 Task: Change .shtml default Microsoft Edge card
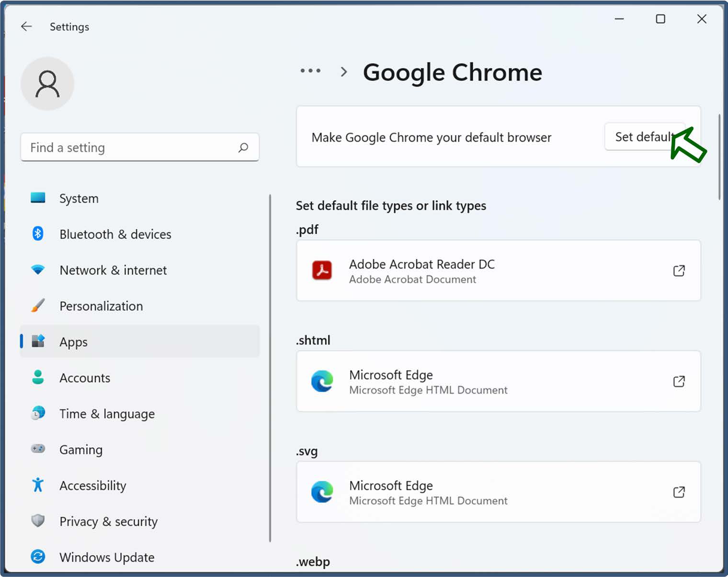tap(499, 381)
